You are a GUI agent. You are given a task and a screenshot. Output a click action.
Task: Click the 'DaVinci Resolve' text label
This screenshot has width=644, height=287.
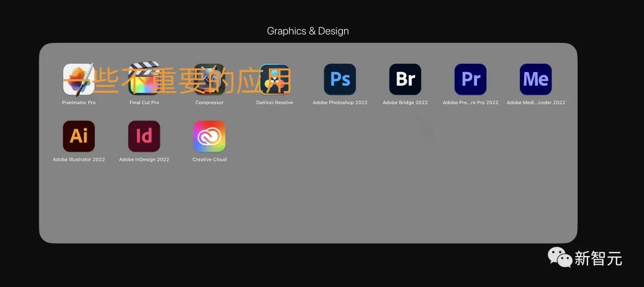coord(275,102)
